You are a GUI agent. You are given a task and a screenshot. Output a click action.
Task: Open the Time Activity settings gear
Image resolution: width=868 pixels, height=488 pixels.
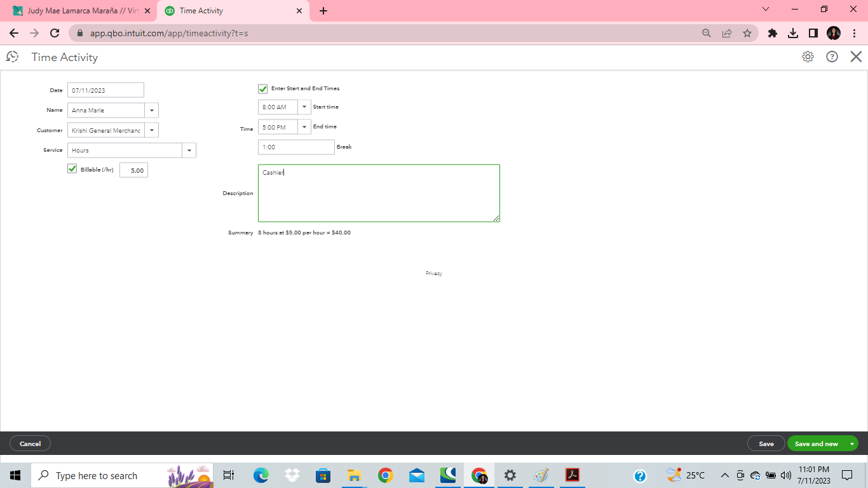(808, 57)
